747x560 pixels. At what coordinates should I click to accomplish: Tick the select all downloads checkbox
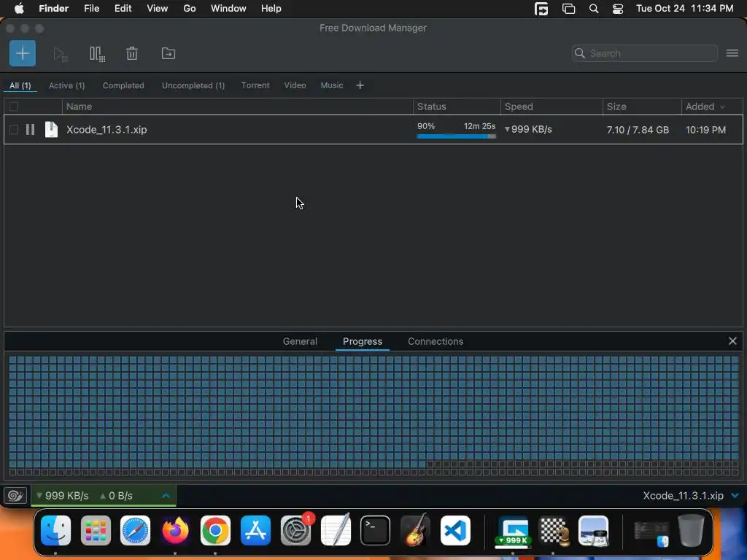pos(14,106)
